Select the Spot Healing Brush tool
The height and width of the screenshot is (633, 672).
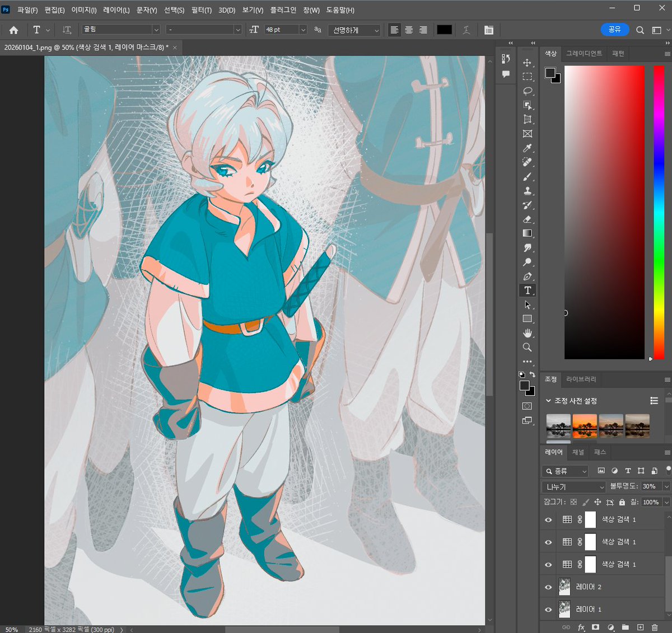(527, 162)
